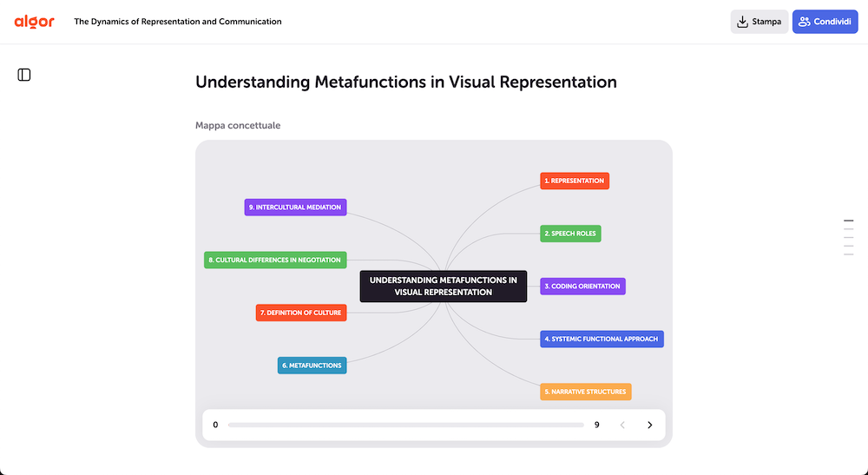Image resolution: width=868 pixels, height=475 pixels.
Task: Click the document title in header
Action: pos(178,22)
